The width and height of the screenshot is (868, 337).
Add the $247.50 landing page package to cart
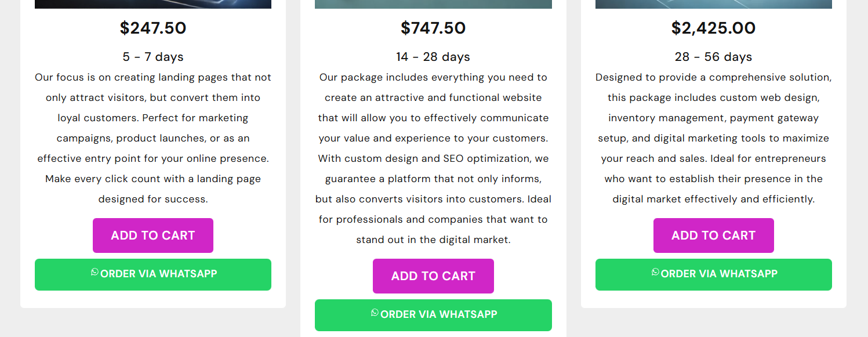[x=153, y=235]
